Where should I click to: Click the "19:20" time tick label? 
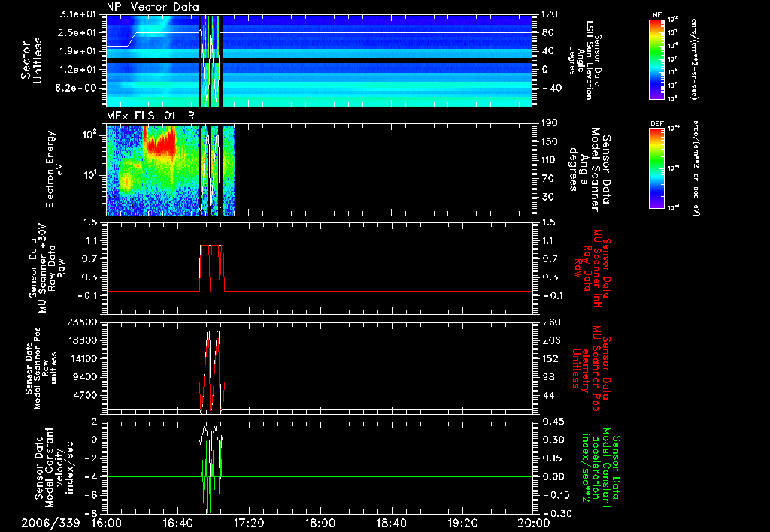[462, 523]
